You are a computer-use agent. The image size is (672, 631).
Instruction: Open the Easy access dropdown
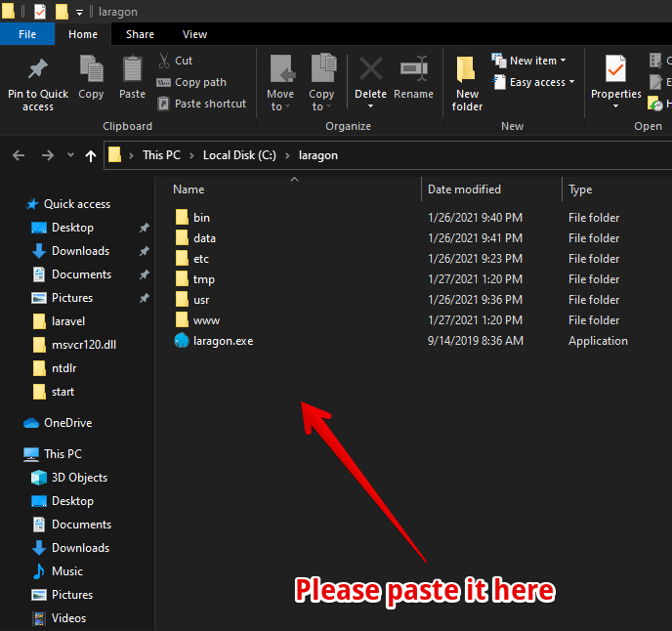tap(533, 82)
